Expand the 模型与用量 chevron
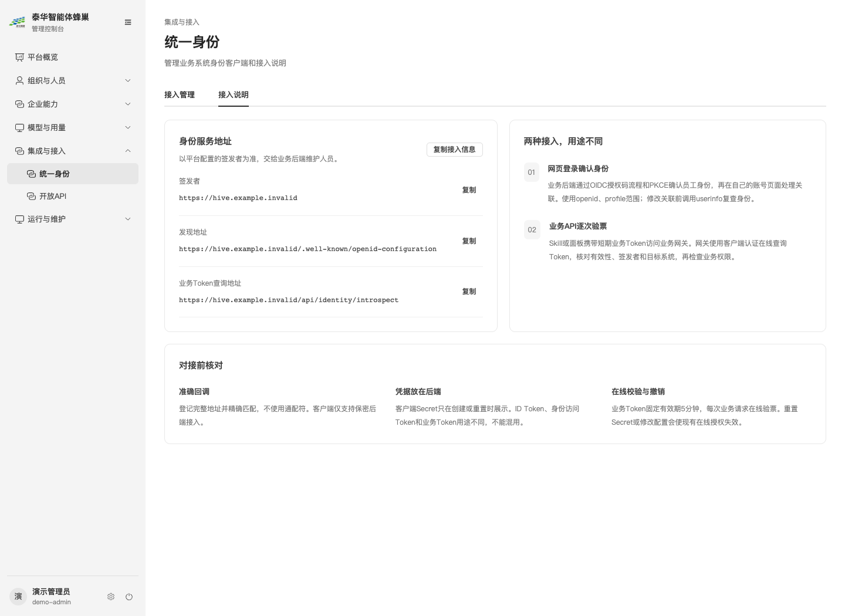Viewport: 845px width, 616px height. click(x=128, y=127)
